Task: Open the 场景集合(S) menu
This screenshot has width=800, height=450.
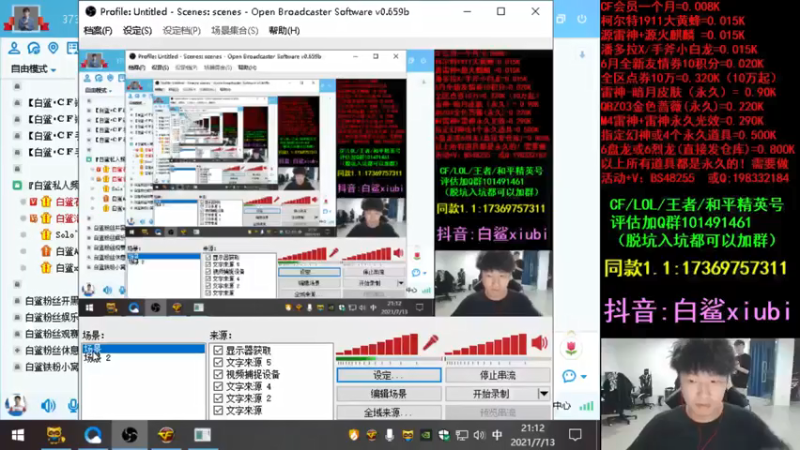Action: (235, 31)
